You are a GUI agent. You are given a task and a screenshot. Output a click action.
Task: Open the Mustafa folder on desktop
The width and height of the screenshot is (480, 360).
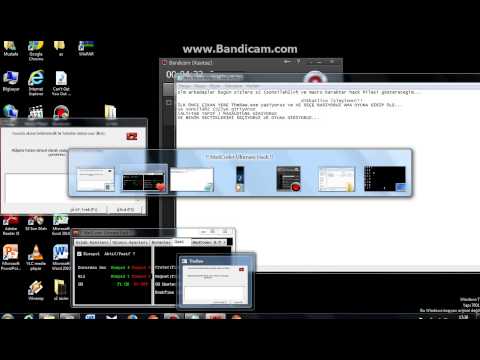pyautogui.click(x=10, y=49)
